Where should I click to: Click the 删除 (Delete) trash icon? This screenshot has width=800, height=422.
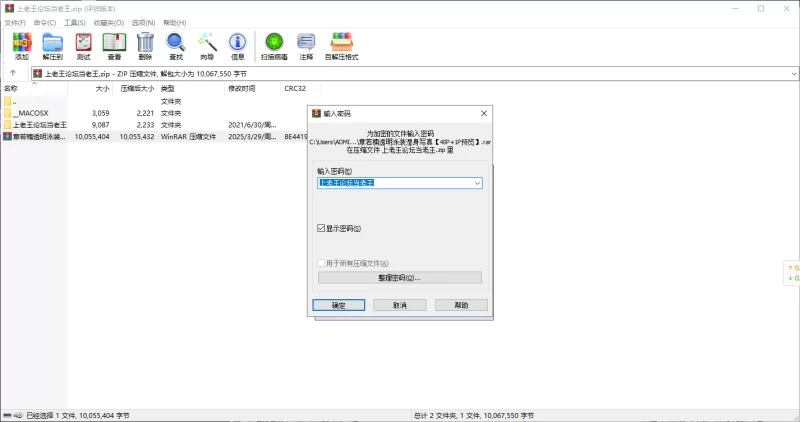coord(145,45)
